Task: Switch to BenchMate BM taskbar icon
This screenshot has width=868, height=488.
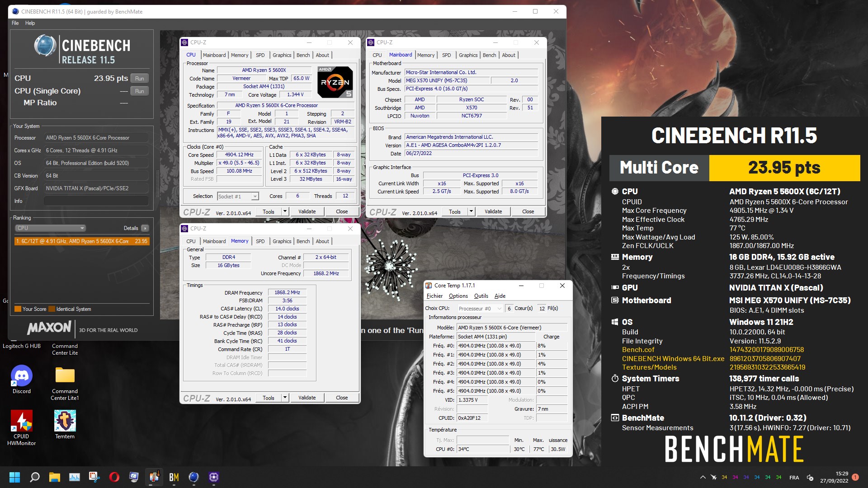Action: point(174,477)
